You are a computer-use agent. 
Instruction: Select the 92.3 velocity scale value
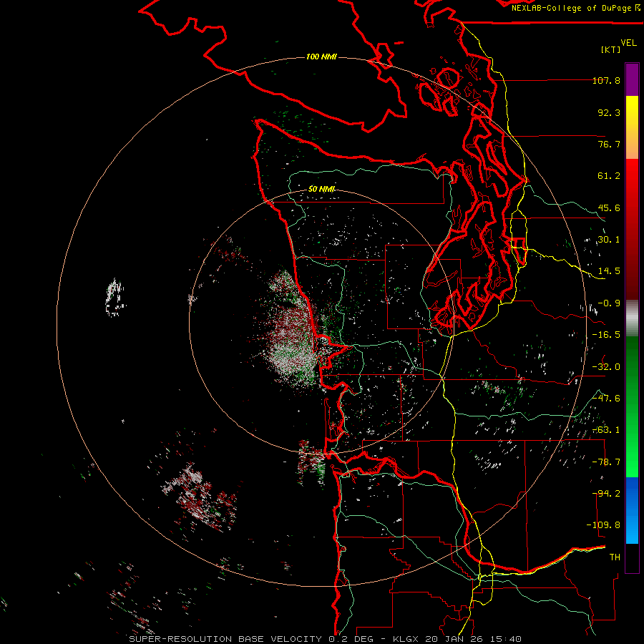point(609,112)
